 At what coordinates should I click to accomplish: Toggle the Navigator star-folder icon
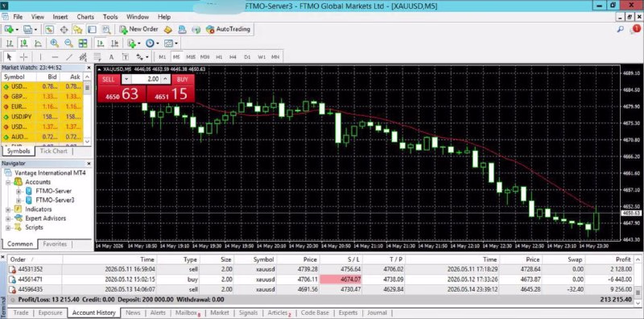77,29
